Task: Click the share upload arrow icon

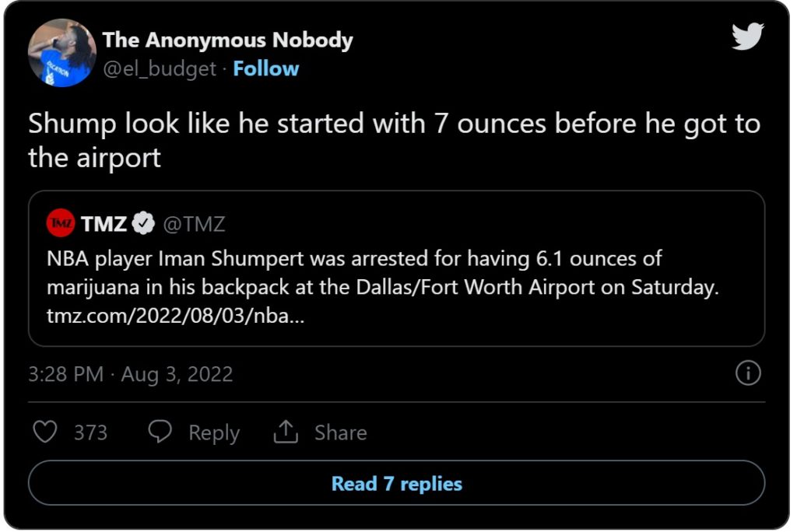Action: [x=286, y=432]
